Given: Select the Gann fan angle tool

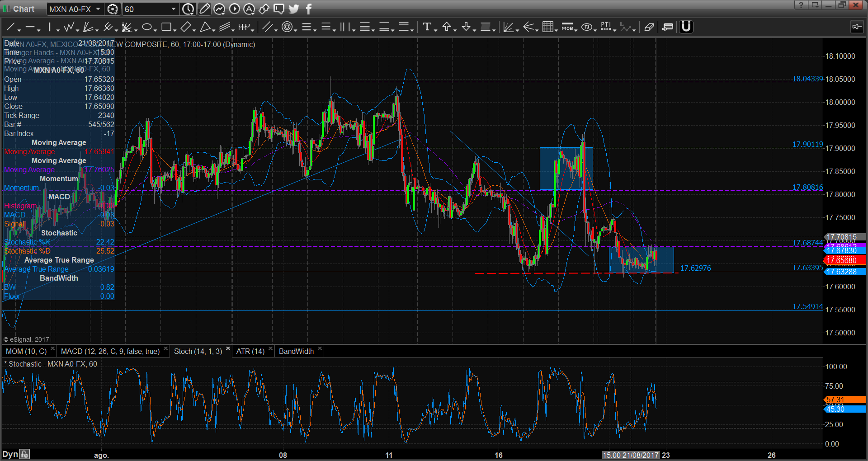Looking at the screenshot, I should coord(127,27).
